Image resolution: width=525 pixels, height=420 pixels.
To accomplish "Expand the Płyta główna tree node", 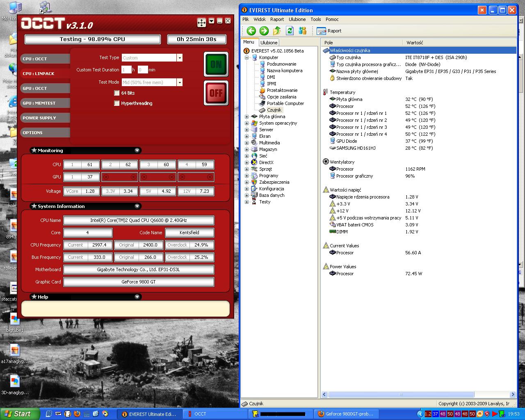I will [x=247, y=116].
